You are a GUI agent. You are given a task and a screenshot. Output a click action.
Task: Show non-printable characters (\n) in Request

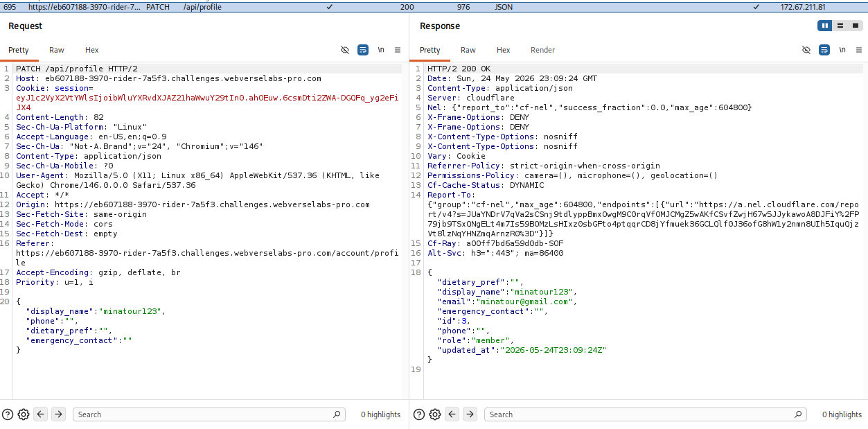381,50
